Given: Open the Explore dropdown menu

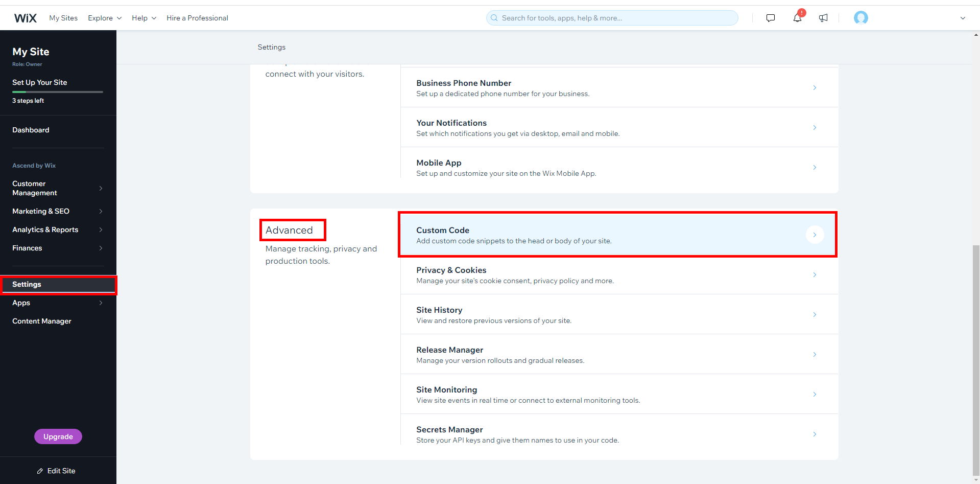Looking at the screenshot, I should coord(105,18).
